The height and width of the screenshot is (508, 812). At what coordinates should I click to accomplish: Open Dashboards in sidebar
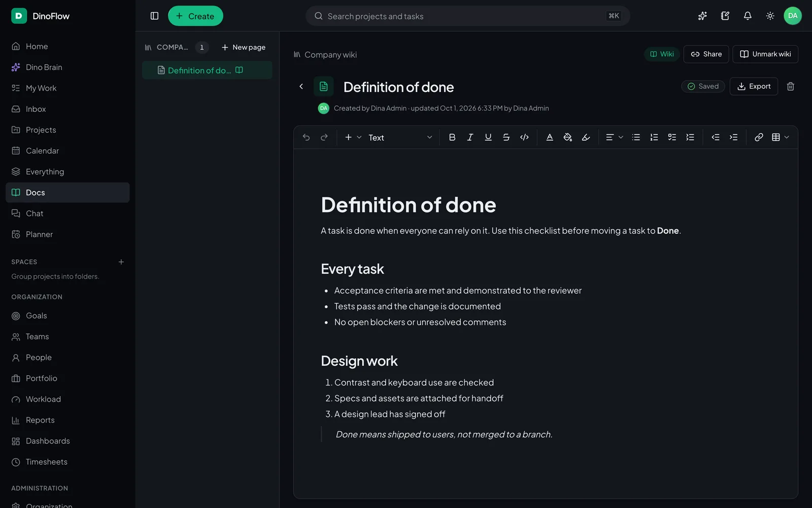67,441
